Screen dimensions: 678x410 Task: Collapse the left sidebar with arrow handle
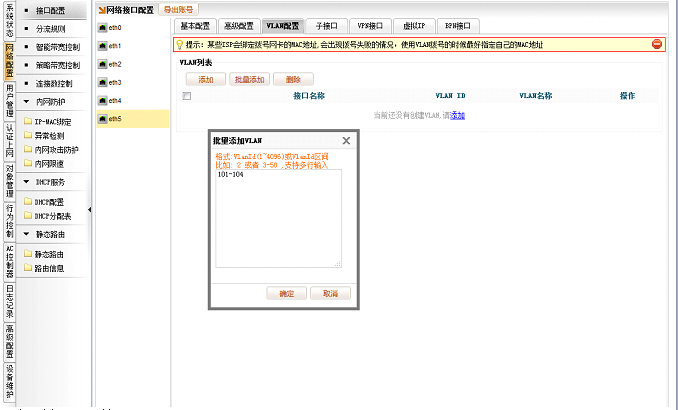(90, 209)
